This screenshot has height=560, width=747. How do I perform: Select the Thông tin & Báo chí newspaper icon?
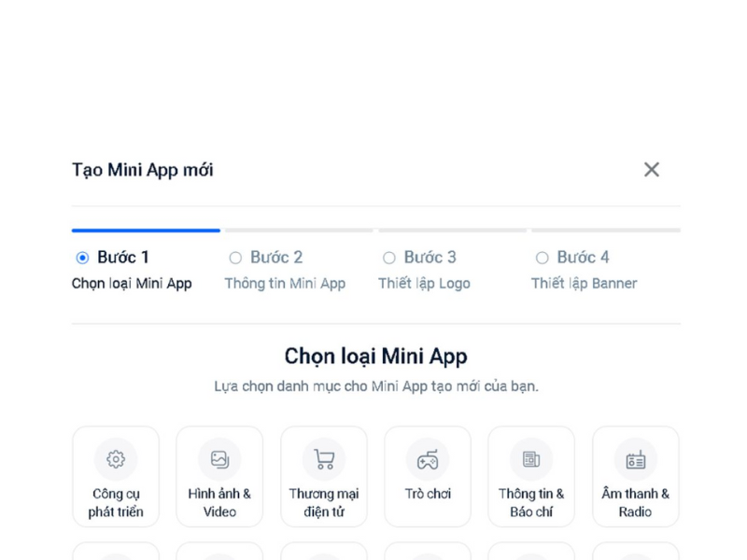click(531, 458)
